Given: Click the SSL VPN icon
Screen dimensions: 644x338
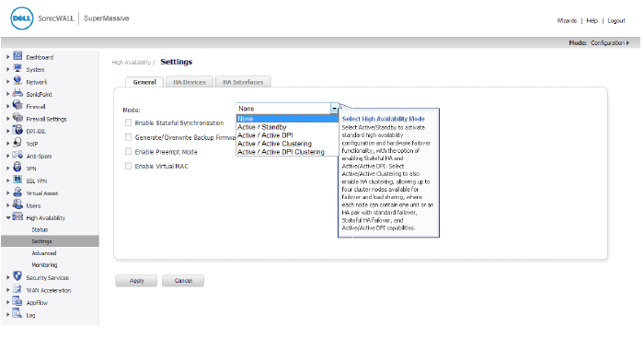Looking at the screenshot, I should 17,180.
